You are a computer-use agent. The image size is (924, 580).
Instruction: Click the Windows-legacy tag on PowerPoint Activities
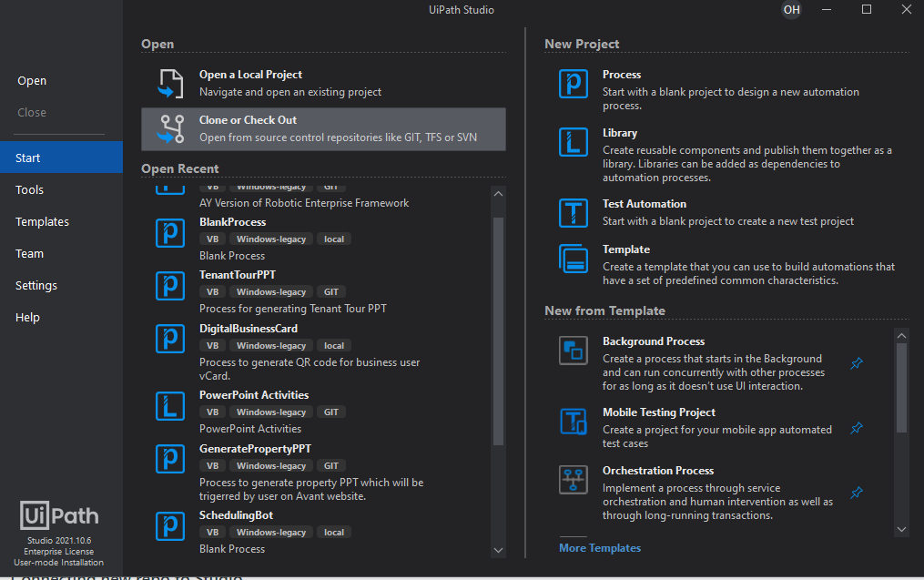click(x=271, y=412)
